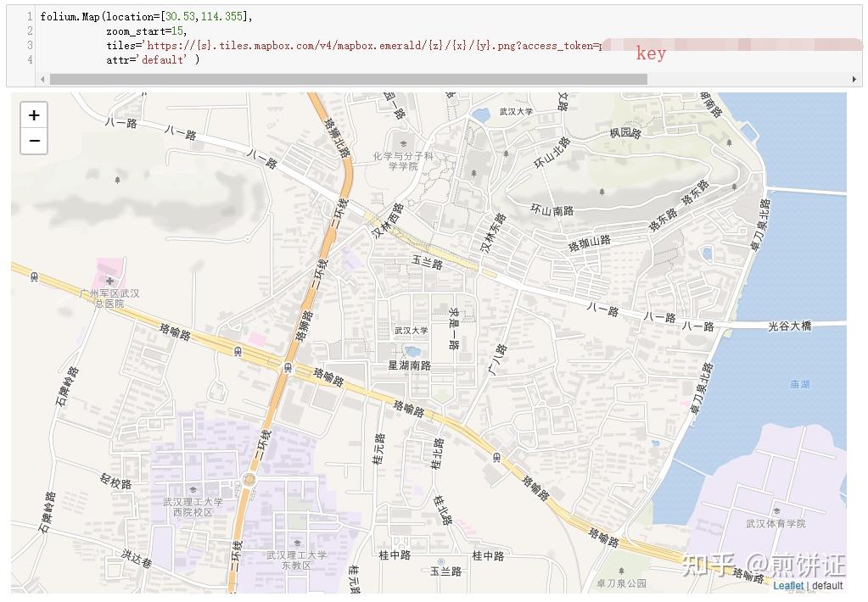The height and width of the screenshot is (602, 868).
Task: Click the tree icon in 卓刀泉公园
Action: (621, 571)
